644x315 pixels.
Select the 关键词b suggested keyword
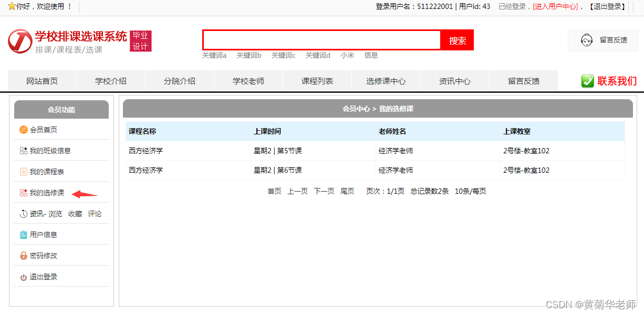pos(248,55)
